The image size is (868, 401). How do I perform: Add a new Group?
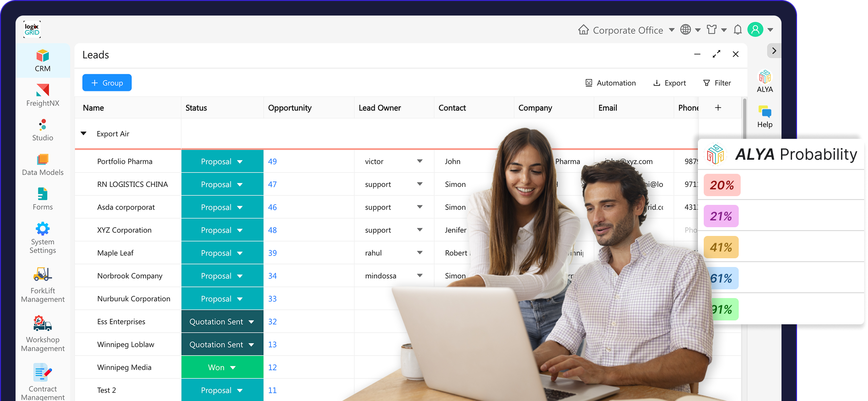click(107, 83)
